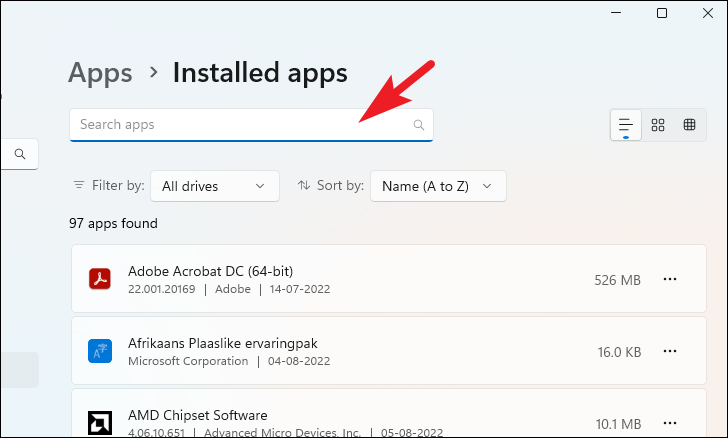The image size is (728, 438).
Task: Switch to list view layout
Action: (x=625, y=124)
